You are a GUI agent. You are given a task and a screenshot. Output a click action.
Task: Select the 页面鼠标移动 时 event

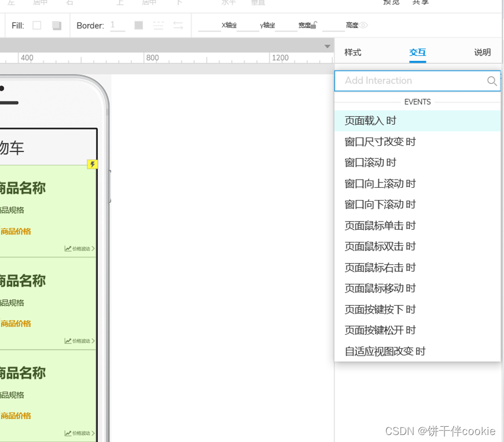click(417, 289)
